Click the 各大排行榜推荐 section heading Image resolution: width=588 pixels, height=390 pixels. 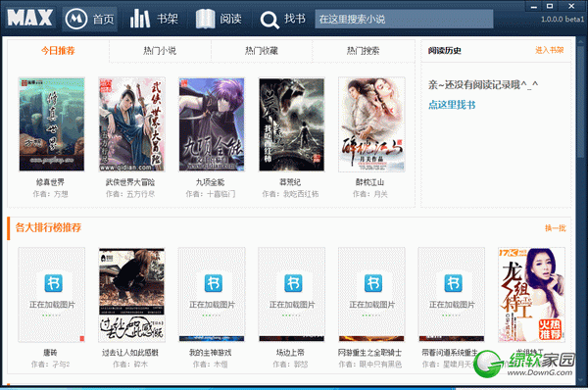click(48, 227)
